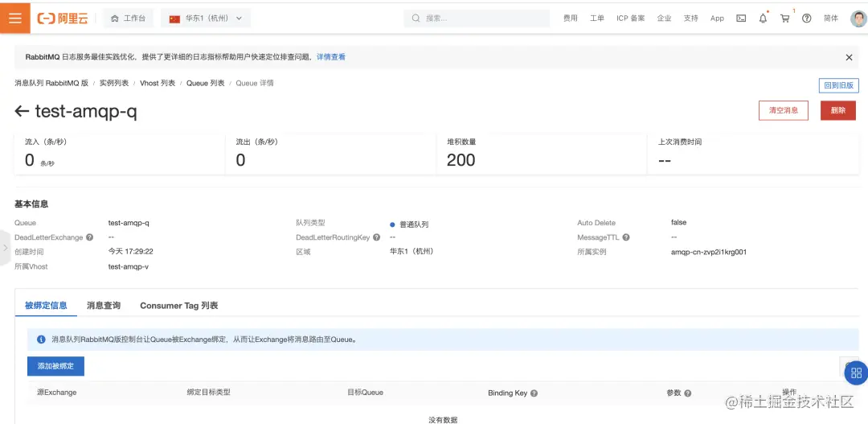This screenshot has width=868, height=424.
Task: Open the 支持 support menu
Action: coord(691,19)
